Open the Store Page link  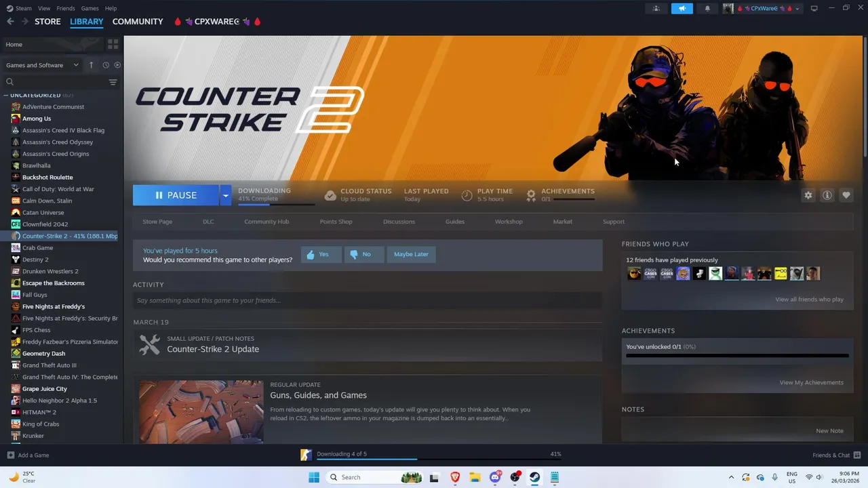[x=157, y=222]
